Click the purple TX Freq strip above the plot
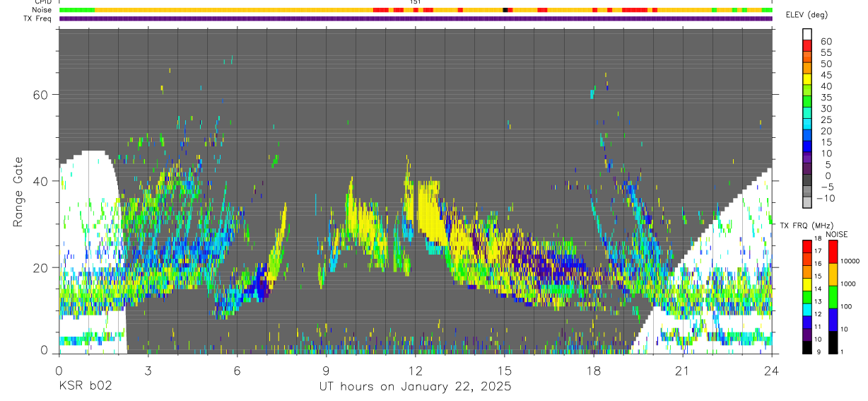Viewport: 868px width, 401px height. click(x=416, y=18)
